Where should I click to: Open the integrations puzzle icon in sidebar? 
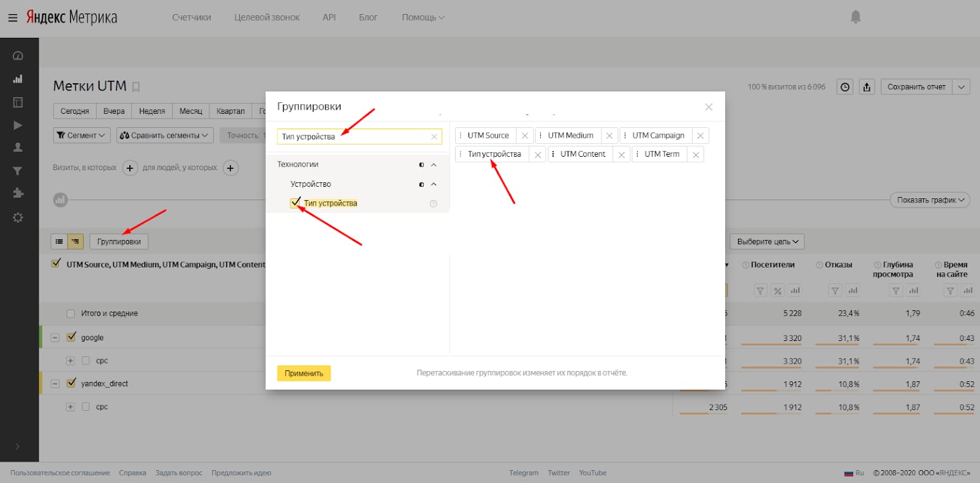(x=18, y=193)
